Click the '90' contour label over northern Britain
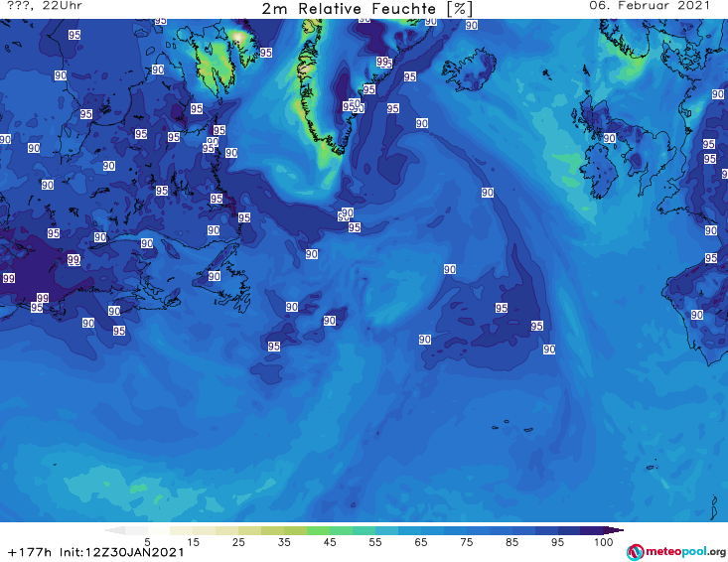This screenshot has height=562, width=728. tap(609, 138)
